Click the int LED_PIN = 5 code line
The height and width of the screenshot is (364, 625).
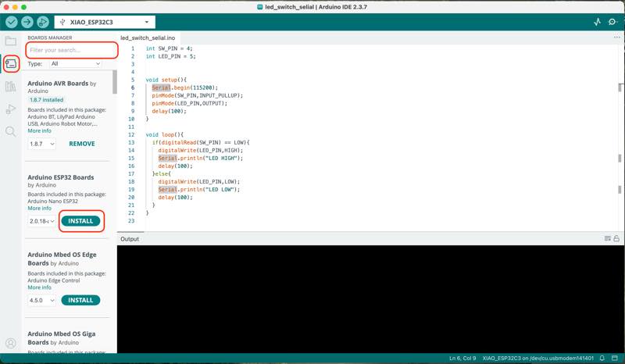click(x=170, y=56)
